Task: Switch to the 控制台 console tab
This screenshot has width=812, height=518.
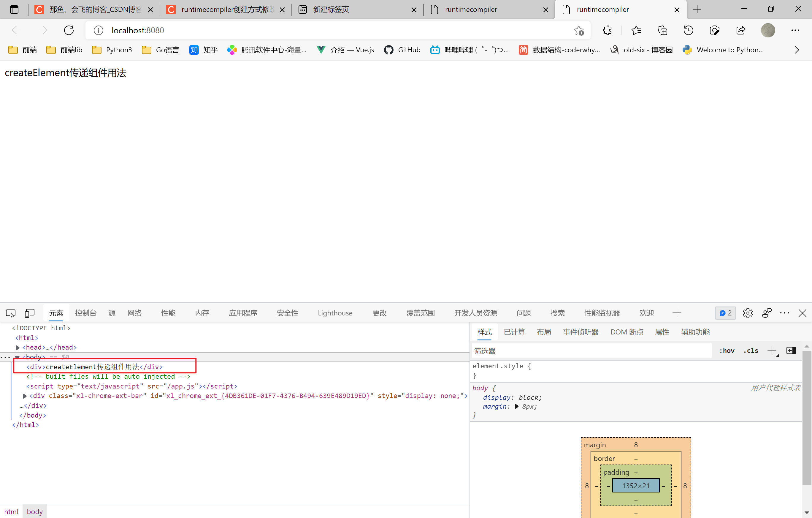Action: pos(86,313)
